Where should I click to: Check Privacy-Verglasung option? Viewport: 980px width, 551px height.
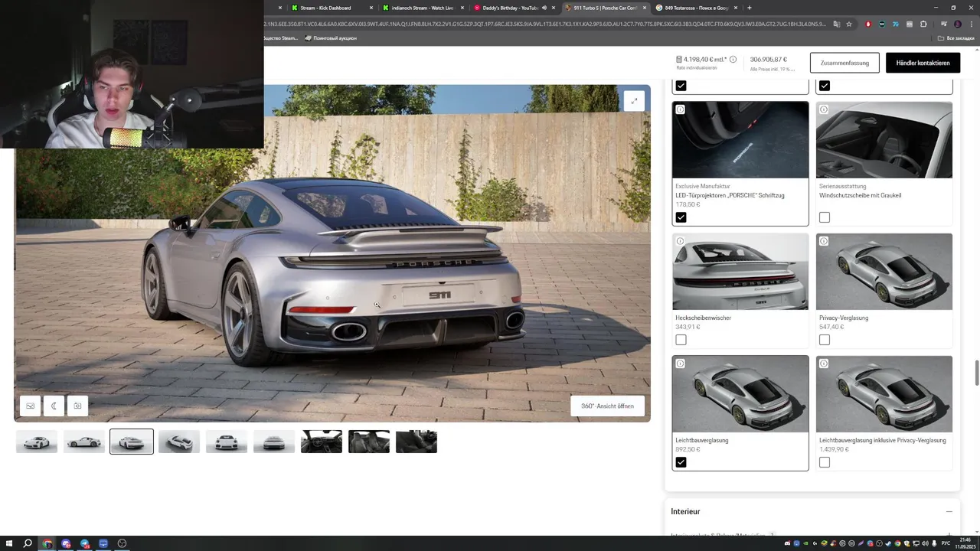click(x=825, y=340)
